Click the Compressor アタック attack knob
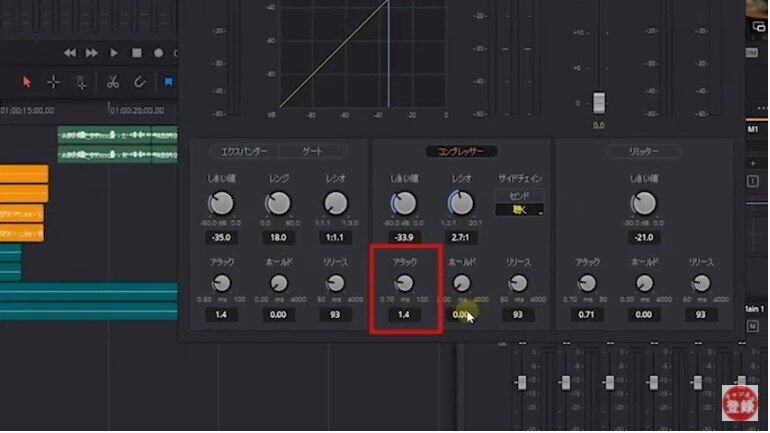 pyautogui.click(x=404, y=283)
